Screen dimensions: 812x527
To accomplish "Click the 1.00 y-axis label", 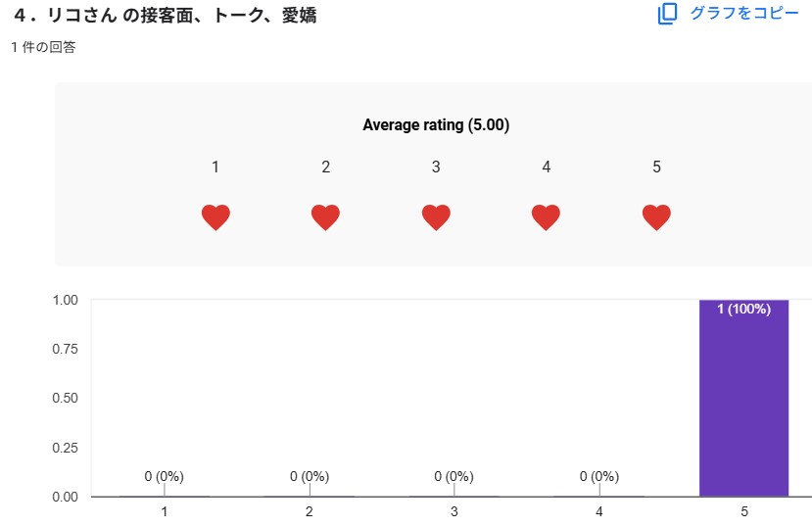I will [66, 300].
